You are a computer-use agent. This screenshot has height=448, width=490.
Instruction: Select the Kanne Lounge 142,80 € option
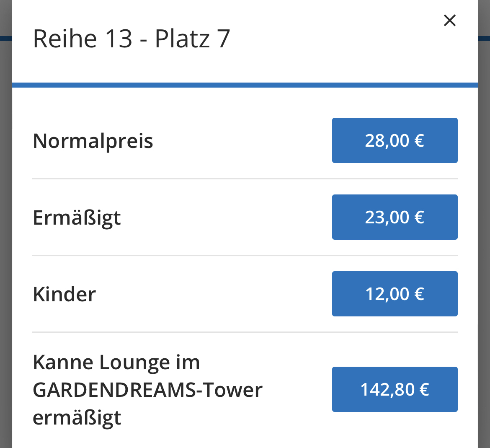(x=395, y=389)
